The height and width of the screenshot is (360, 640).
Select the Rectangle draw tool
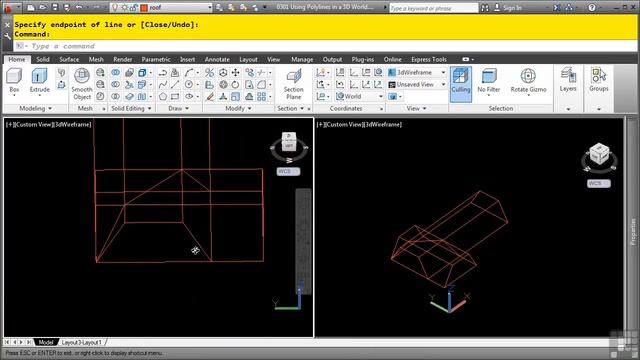coord(175,97)
